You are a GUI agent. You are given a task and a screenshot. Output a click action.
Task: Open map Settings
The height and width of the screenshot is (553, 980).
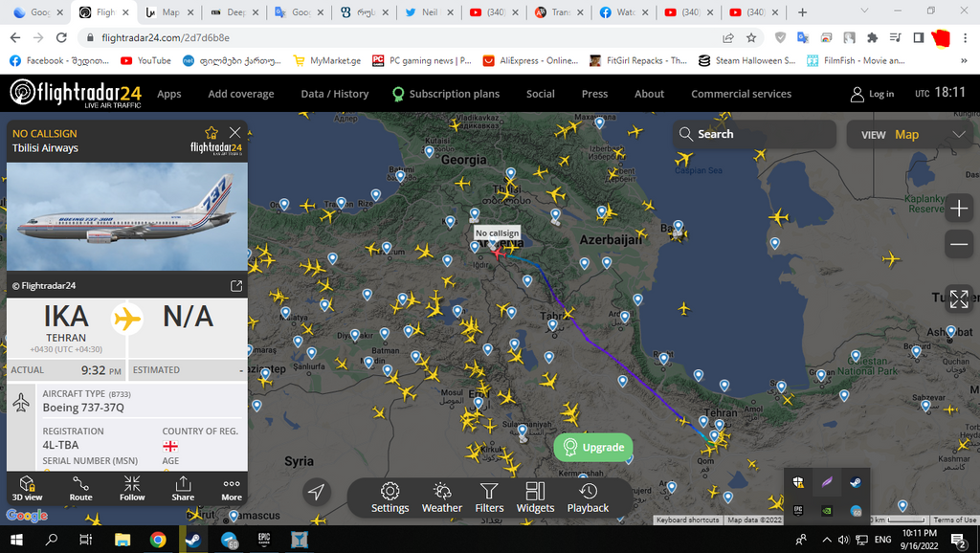click(390, 498)
